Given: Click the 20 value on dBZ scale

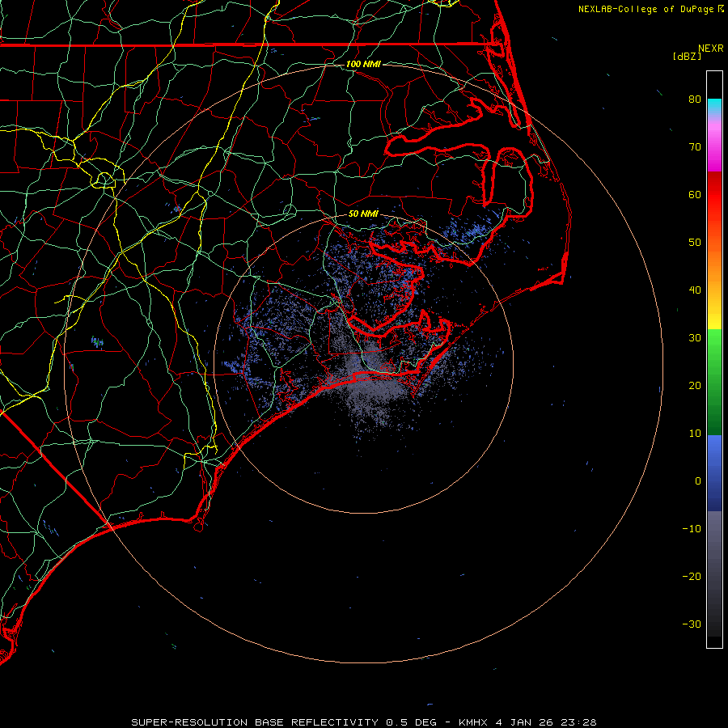Looking at the screenshot, I should point(695,385).
